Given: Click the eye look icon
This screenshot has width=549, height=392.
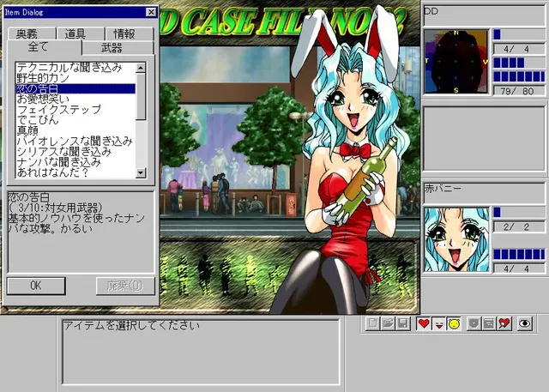Looking at the screenshot, I should coord(524,323).
